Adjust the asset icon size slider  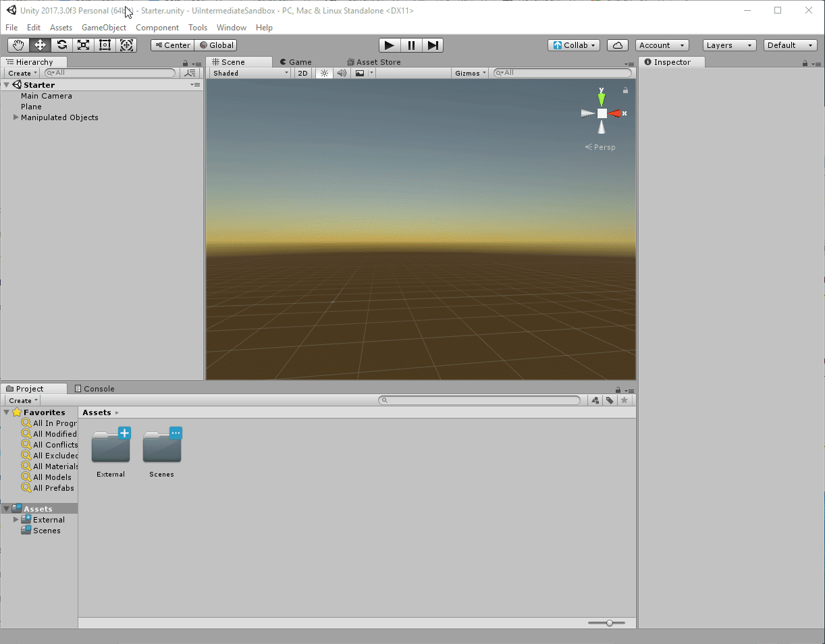click(609, 623)
